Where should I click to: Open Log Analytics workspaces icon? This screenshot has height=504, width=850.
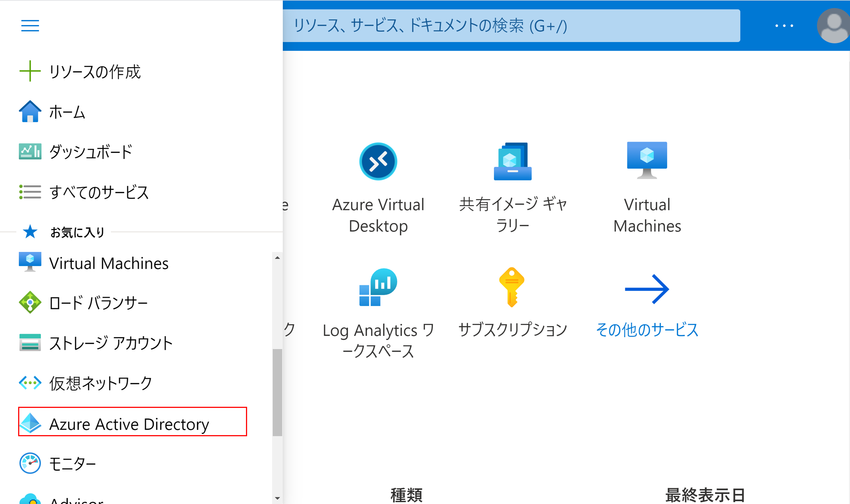(x=378, y=287)
